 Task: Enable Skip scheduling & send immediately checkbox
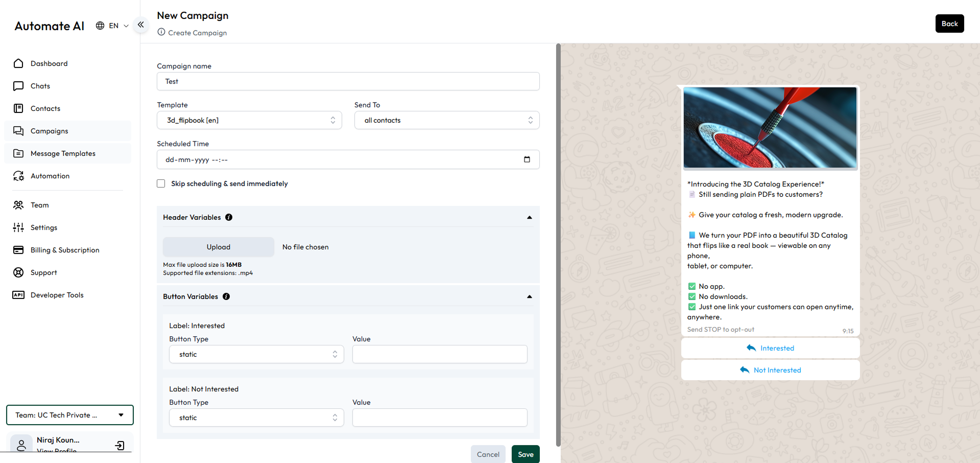[161, 183]
